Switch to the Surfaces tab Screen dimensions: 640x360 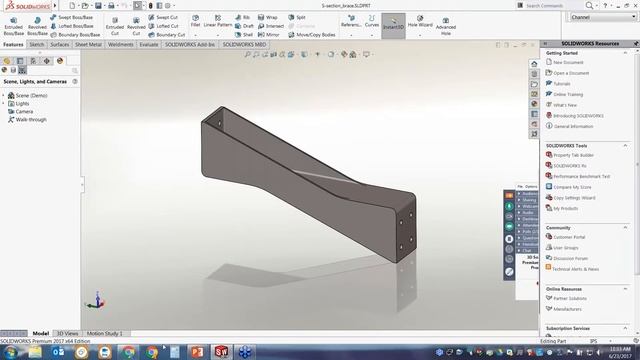click(60, 44)
